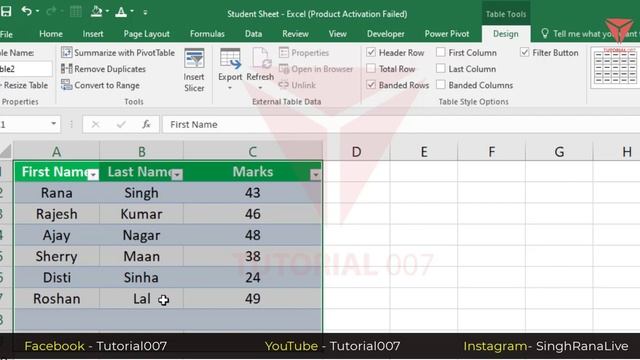Image resolution: width=640 pixels, height=360 pixels.
Task: Select column A header
Action: click(x=56, y=151)
